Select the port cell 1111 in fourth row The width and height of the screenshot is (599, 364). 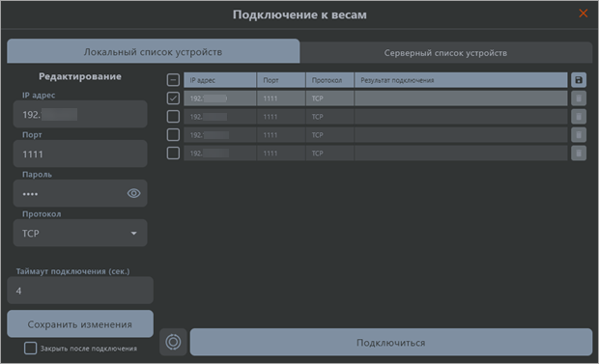(281, 154)
